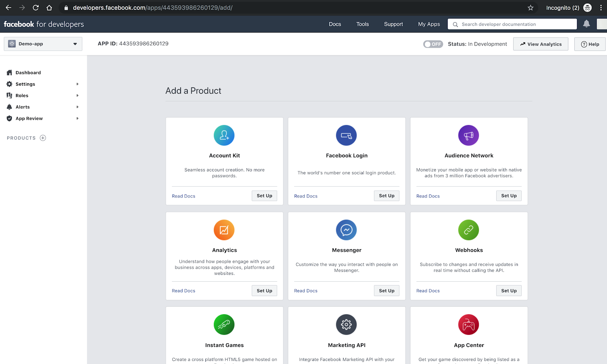Open the Docs menu
Viewport: 607px width, 364px height.
(x=335, y=24)
